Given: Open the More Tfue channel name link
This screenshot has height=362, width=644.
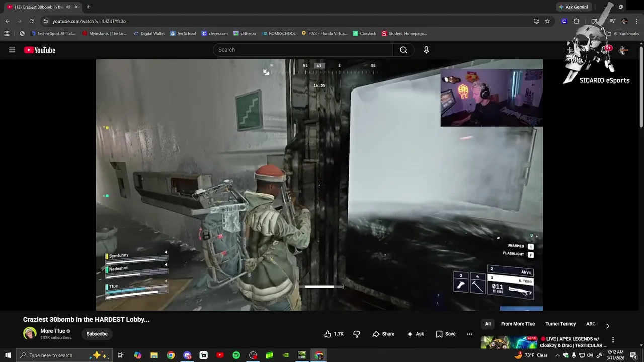Looking at the screenshot, I should [x=53, y=331].
